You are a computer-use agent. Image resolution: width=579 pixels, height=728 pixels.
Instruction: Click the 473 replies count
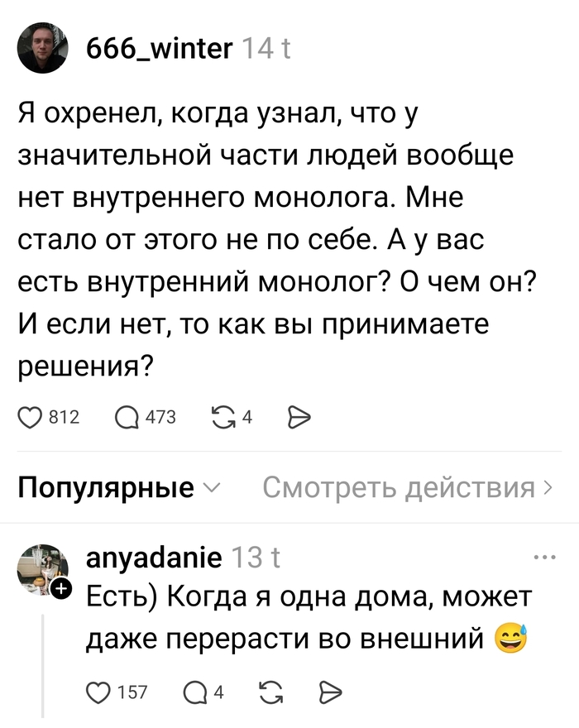[x=161, y=418]
